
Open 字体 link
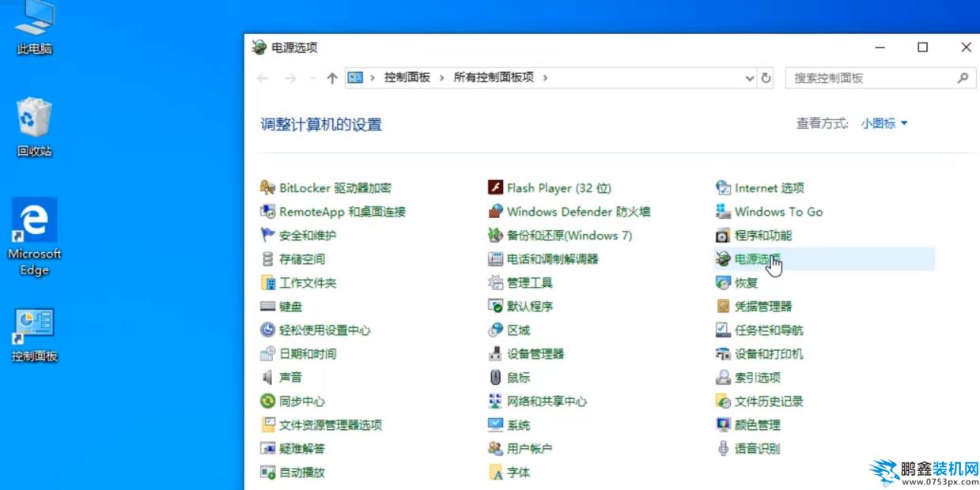point(518,473)
